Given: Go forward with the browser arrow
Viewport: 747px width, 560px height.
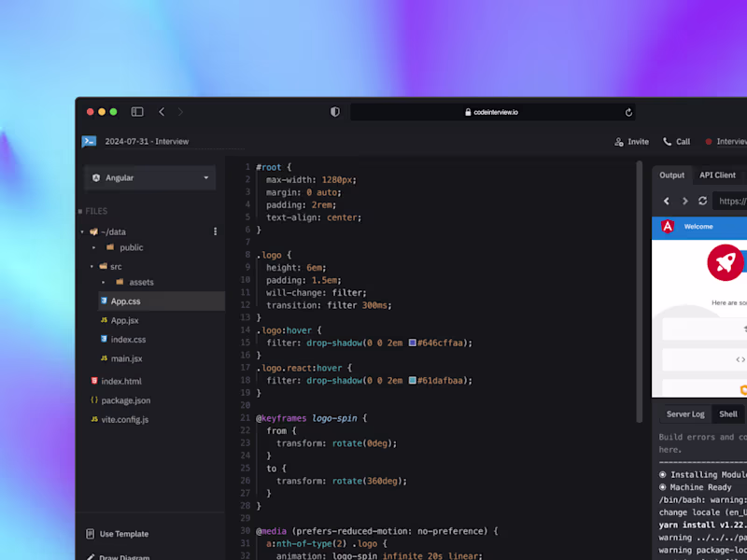Looking at the screenshot, I should coord(180,112).
